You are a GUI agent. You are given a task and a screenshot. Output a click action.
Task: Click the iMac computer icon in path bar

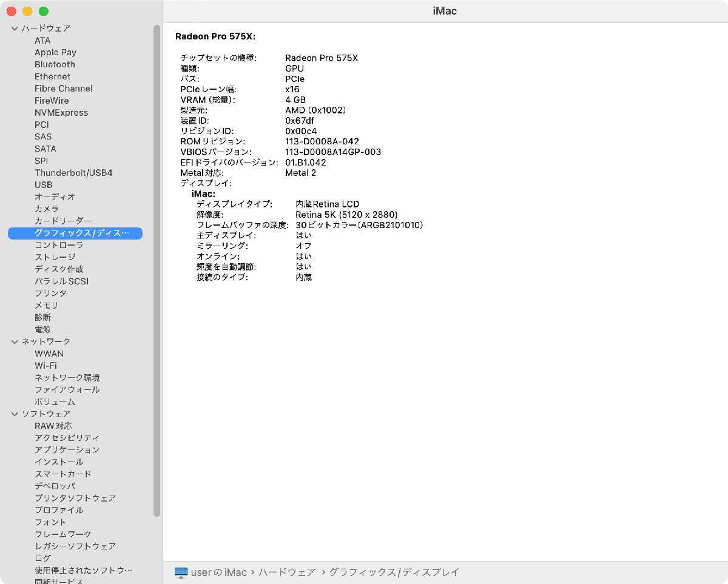181,572
